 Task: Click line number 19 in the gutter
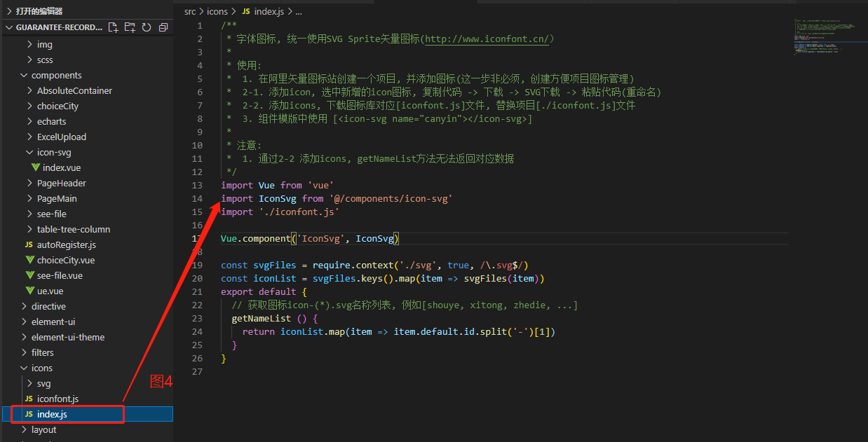197,265
